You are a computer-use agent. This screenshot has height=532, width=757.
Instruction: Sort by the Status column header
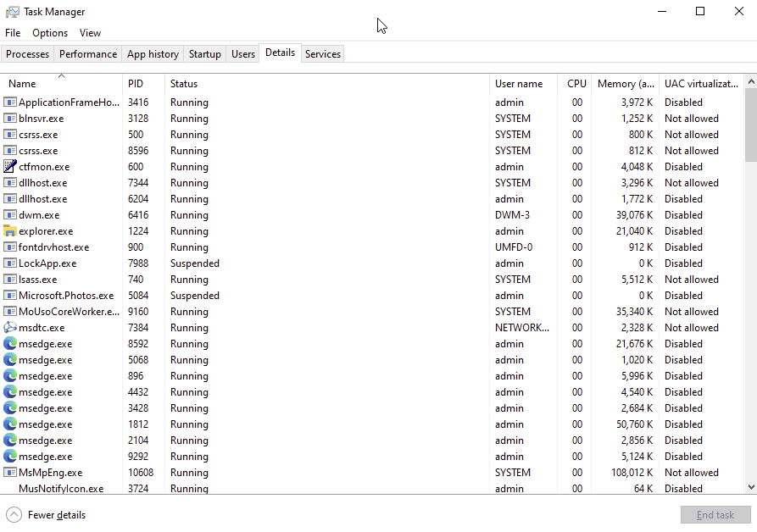pyautogui.click(x=327, y=83)
